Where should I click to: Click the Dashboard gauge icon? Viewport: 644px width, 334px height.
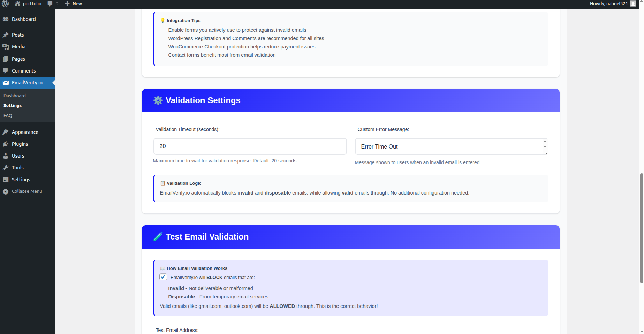[x=6, y=19]
